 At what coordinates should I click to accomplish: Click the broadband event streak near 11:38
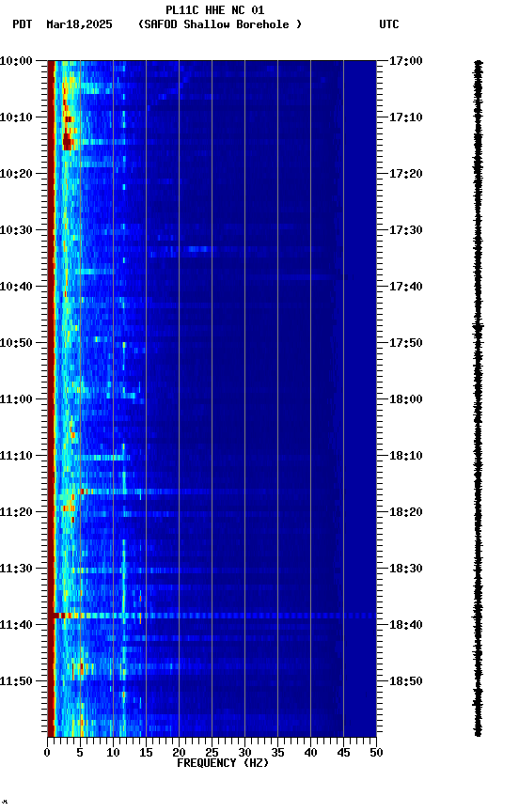(x=215, y=616)
